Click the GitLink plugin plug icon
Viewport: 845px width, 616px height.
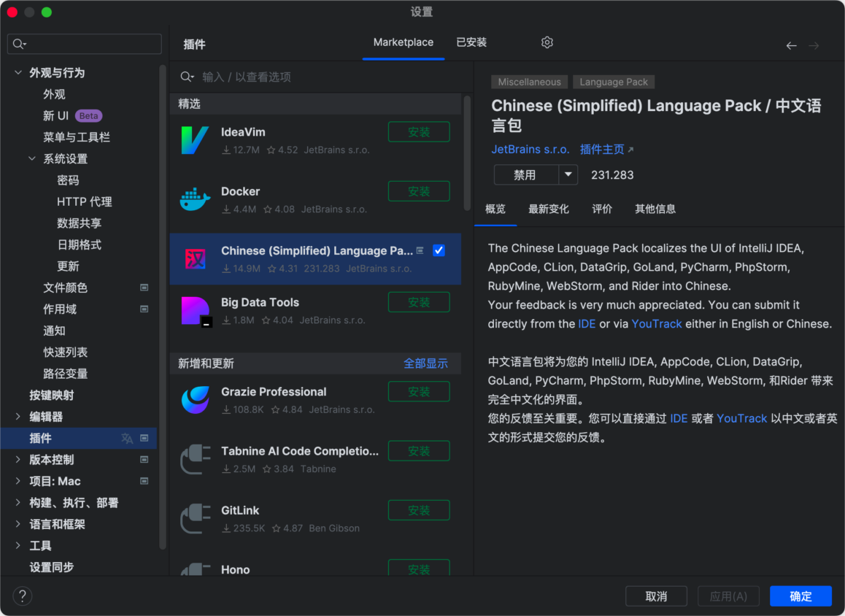point(195,518)
